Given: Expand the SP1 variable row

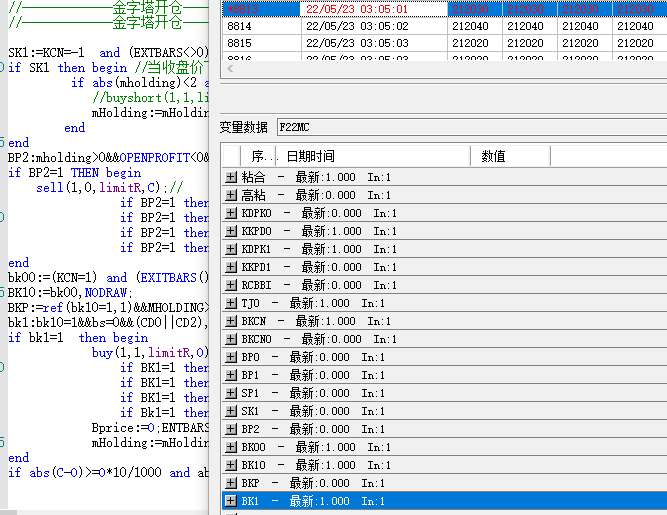Looking at the screenshot, I should pyautogui.click(x=231, y=393).
